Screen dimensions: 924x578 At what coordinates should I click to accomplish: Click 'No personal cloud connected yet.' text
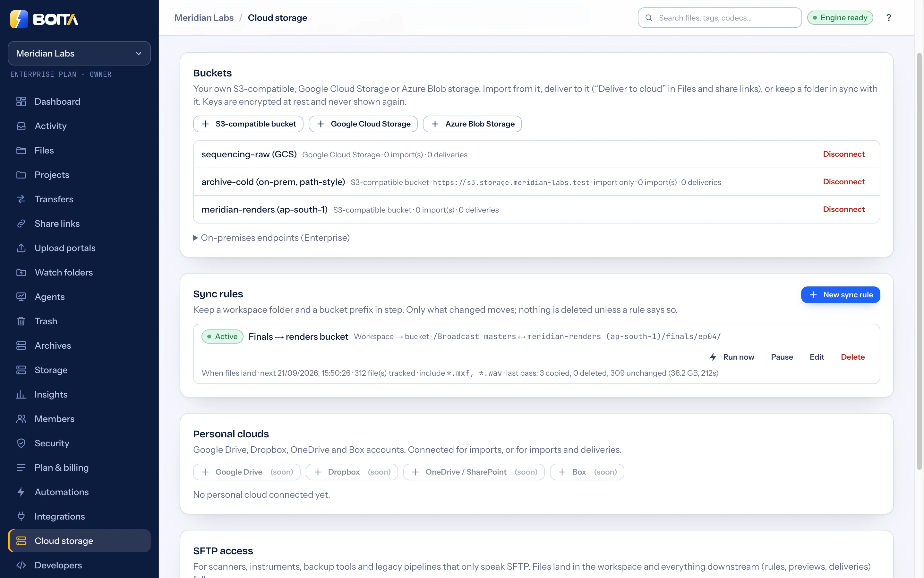click(x=261, y=495)
